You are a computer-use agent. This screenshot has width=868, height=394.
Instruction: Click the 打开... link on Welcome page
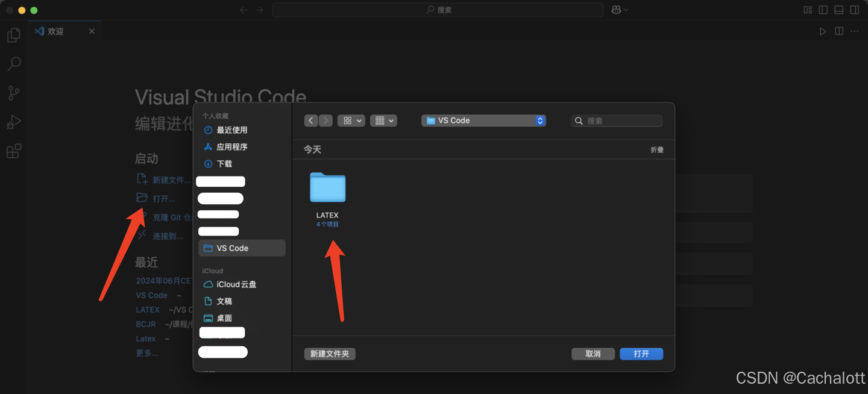click(x=156, y=198)
